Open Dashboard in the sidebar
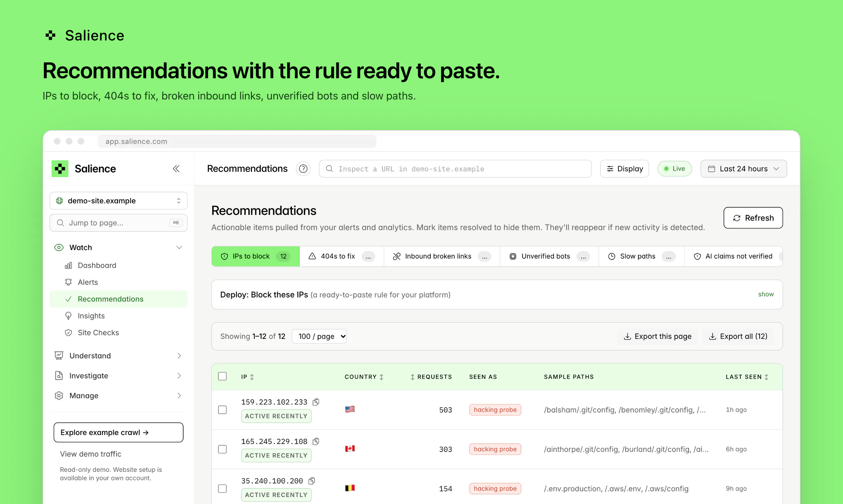843x504 pixels. tap(118, 265)
